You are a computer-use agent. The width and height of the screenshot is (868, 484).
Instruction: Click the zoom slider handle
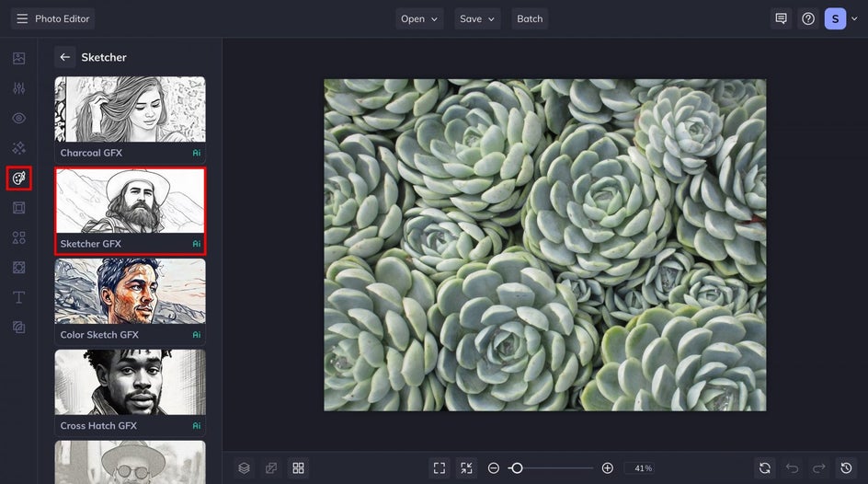(517, 468)
